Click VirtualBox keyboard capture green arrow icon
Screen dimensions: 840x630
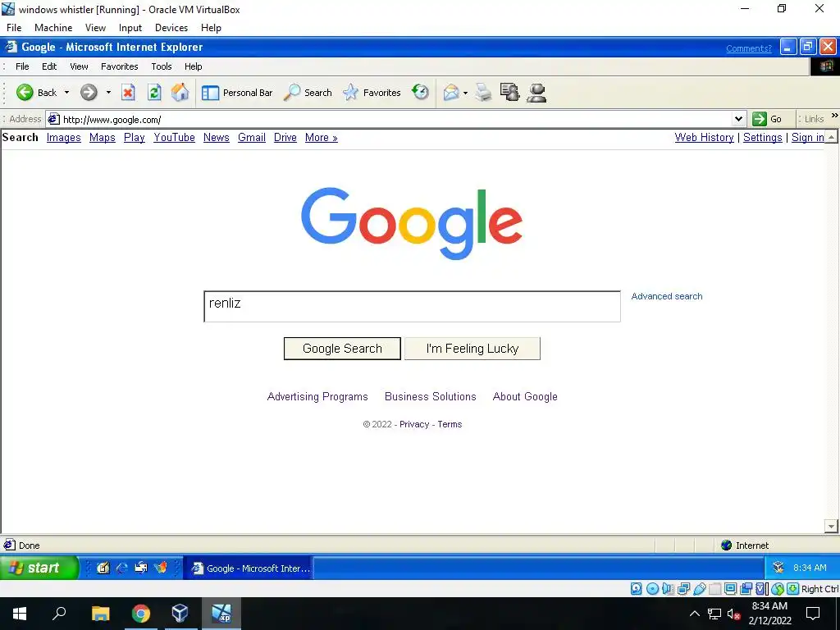point(793,589)
